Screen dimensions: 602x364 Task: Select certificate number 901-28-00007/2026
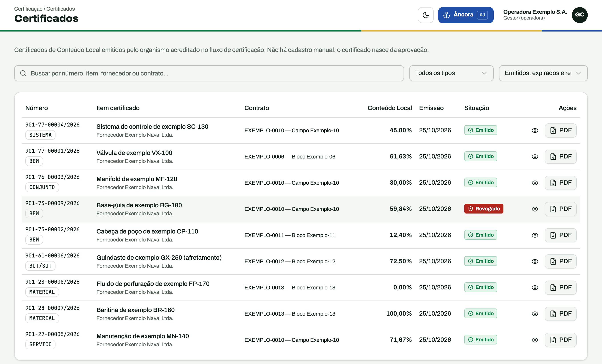[53, 308]
